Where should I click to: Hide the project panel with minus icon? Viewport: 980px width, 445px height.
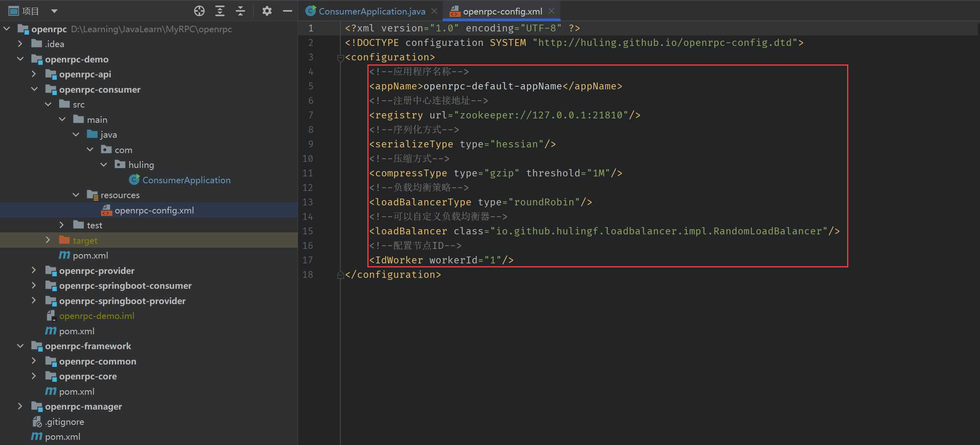tap(287, 11)
